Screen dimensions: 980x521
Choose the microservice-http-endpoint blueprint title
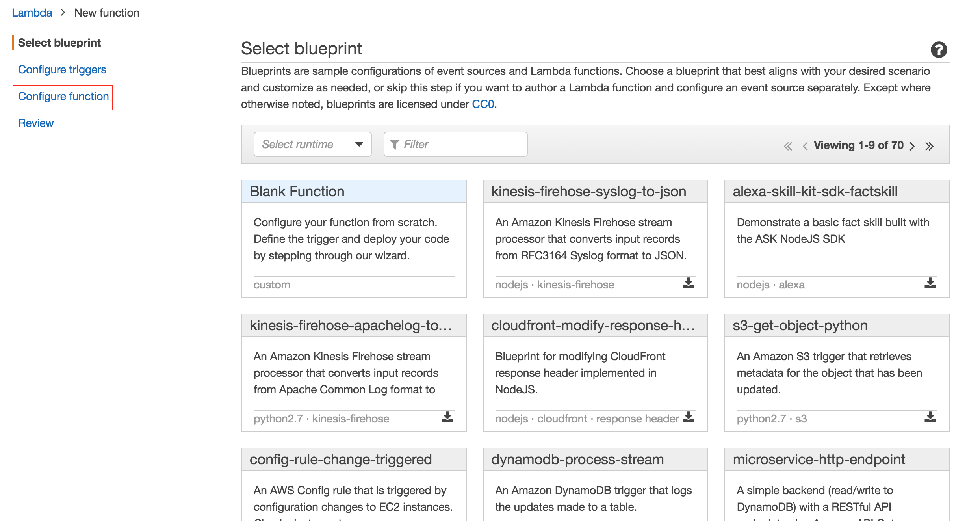[819, 460]
